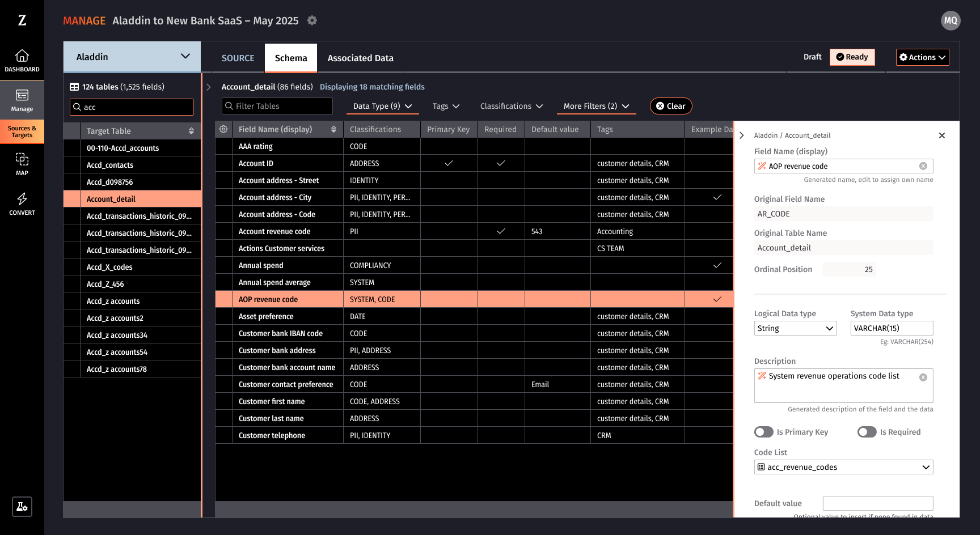Open the lab settings icon at sidebar bottom
980x535 pixels.
(x=22, y=507)
